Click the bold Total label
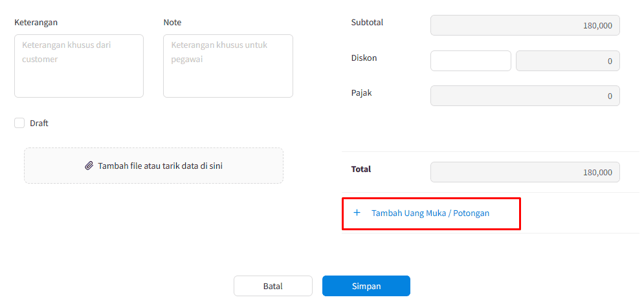 361,169
